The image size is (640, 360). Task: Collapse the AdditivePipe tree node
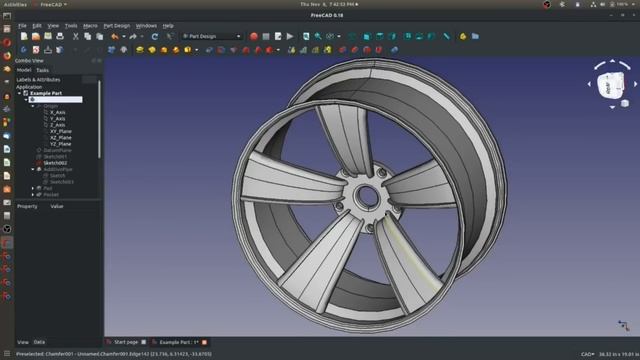click(x=33, y=169)
